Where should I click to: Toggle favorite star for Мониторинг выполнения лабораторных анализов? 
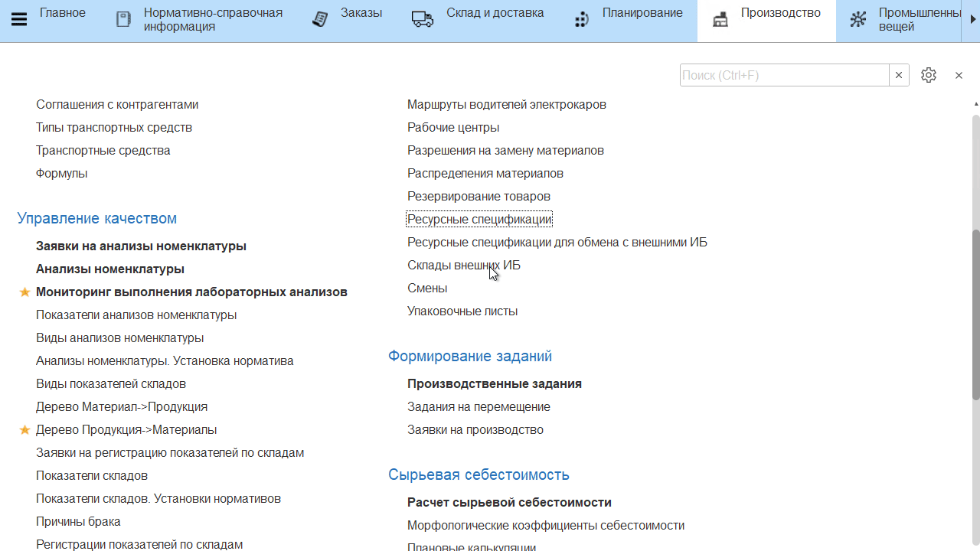point(24,292)
